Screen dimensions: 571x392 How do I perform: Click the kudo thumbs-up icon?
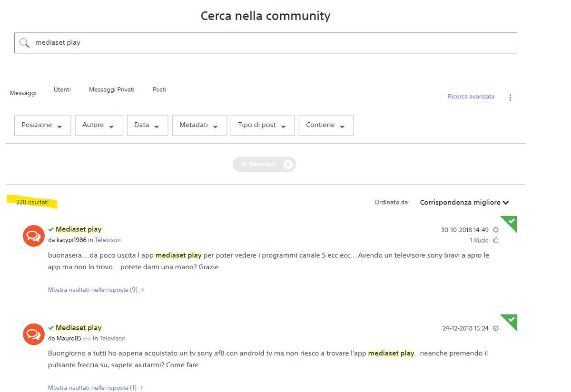[496, 240]
